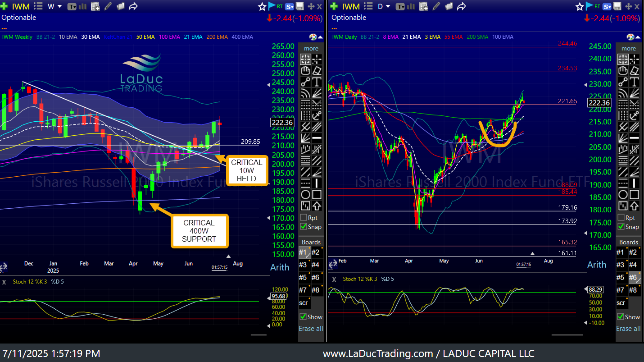Click the favorite star icon on daily chart
644x362 pixels.
pyautogui.click(x=580, y=6)
